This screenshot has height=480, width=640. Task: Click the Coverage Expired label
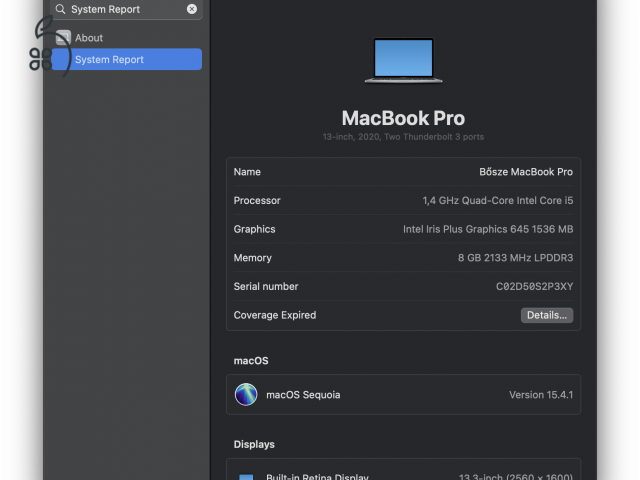coord(275,315)
